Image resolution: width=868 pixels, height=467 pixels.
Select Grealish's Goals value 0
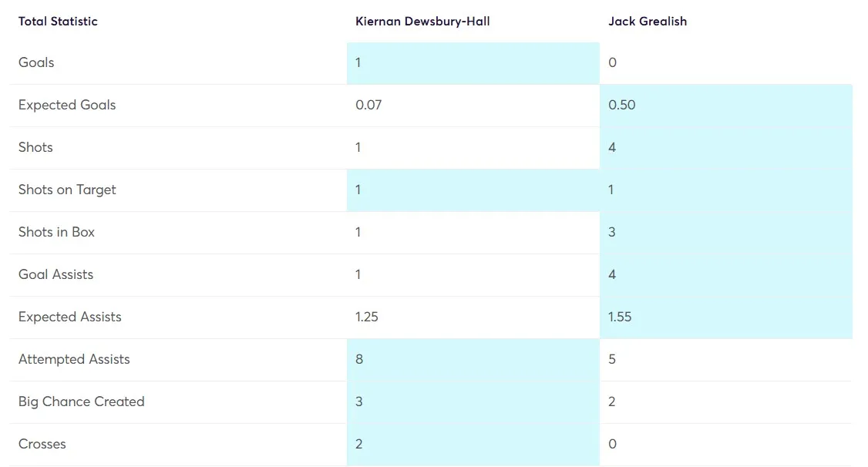[x=612, y=62]
